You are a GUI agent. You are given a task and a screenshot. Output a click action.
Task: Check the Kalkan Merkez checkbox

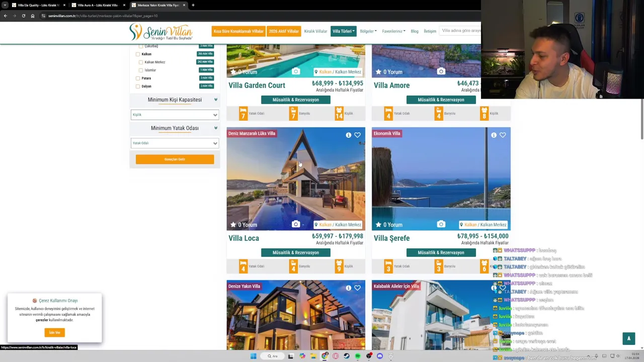[141, 62]
